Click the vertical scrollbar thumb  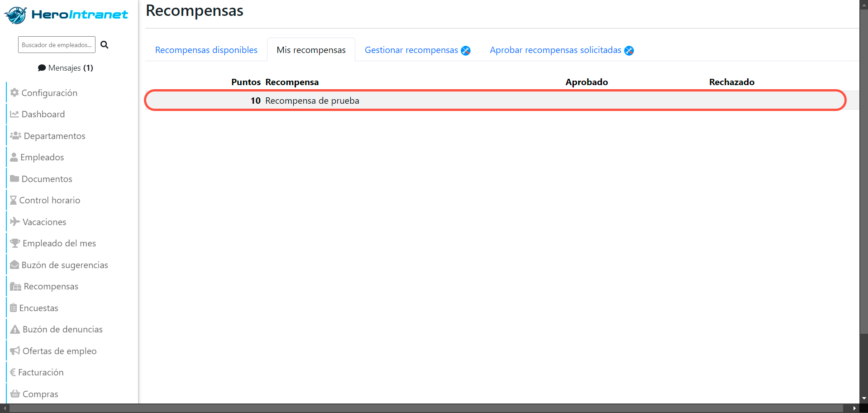(864, 171)
